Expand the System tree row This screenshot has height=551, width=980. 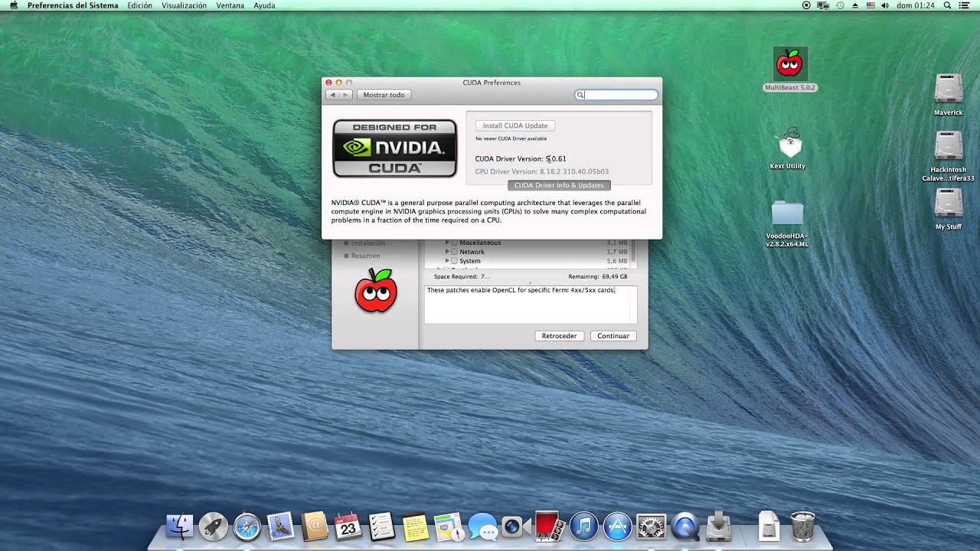click(x=447, y=261)
